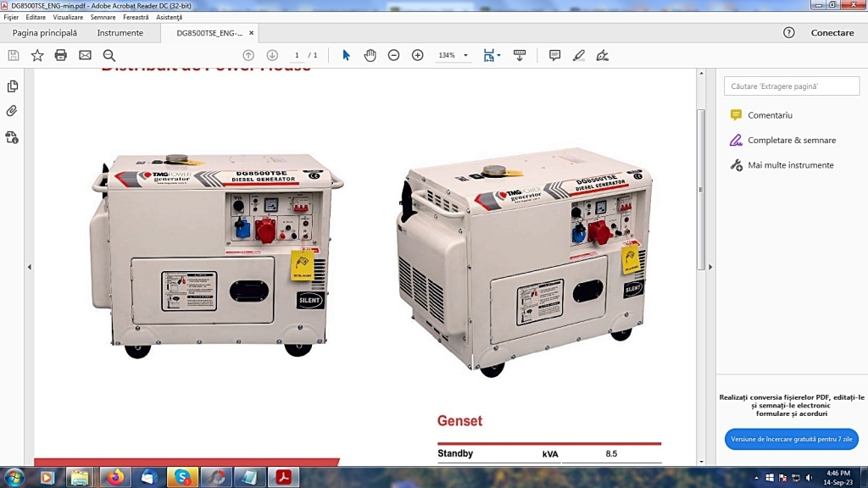Expand fit page options dropdown arrow
Screen dimensions: 868x488
pyautogui.click(x=498, y=55)
